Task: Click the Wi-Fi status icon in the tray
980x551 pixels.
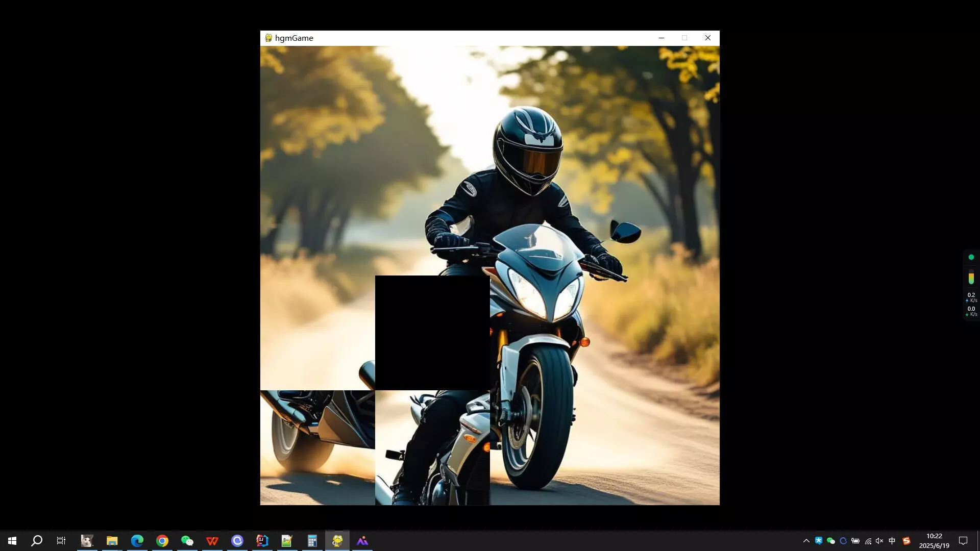Action: 868,540
